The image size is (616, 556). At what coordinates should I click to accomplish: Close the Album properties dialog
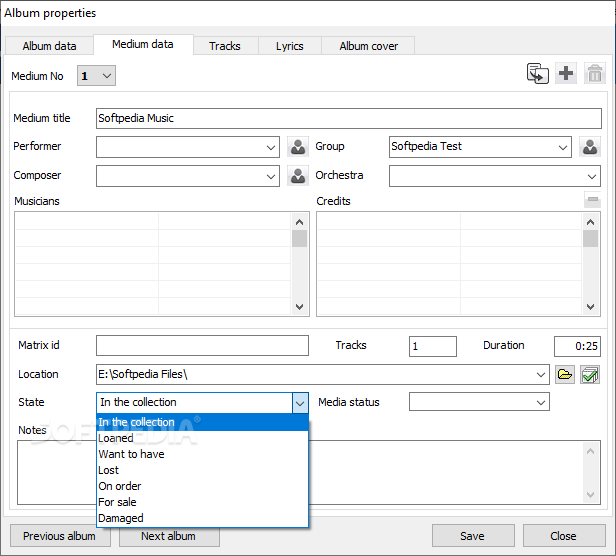pos(564,536)
